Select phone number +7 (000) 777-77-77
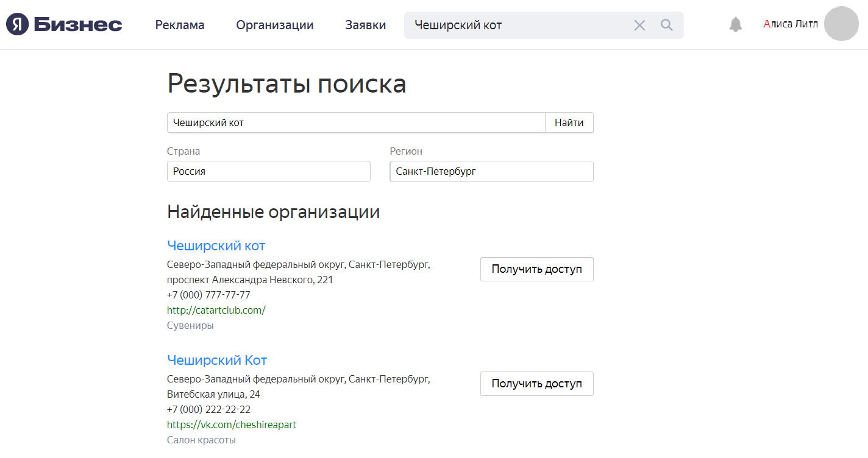Image resolution: width=868 pixels, height=458 pixels. (x=208, y=295)
